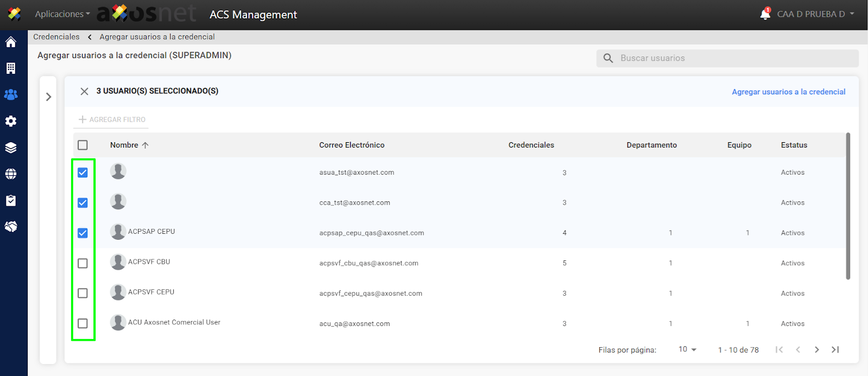Click Agregar usuarios a la credencial link

tap(788, 92)
